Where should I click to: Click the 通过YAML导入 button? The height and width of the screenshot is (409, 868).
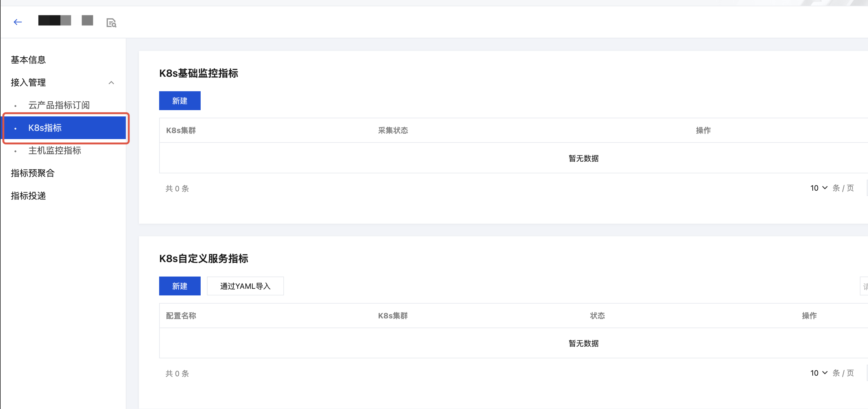tap(245, 286)
